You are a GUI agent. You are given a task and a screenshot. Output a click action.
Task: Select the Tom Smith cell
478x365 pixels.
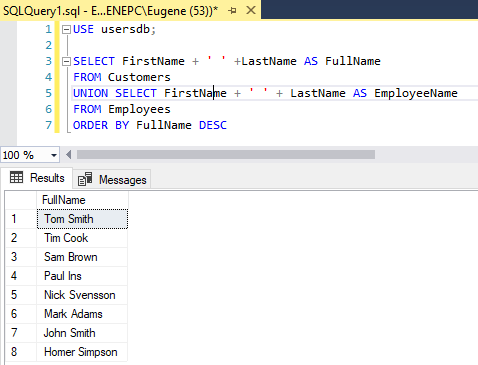tap(82, 219)
